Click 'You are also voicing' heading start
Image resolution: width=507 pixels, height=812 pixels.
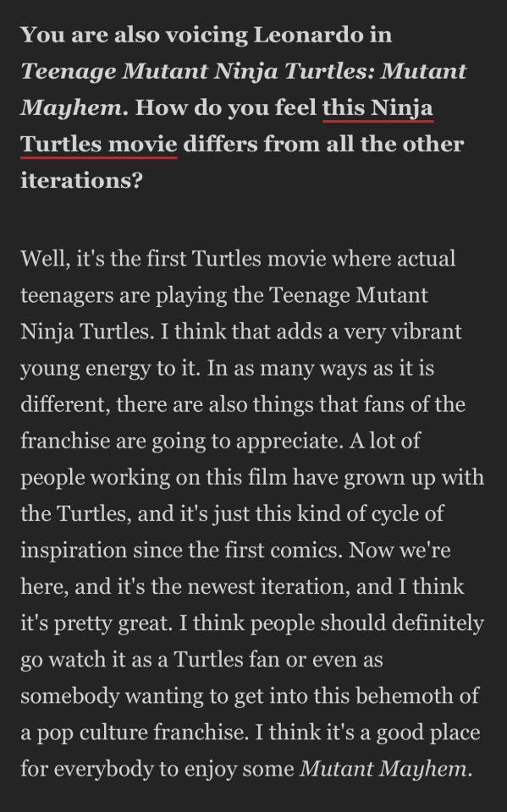tap(135, 35)
